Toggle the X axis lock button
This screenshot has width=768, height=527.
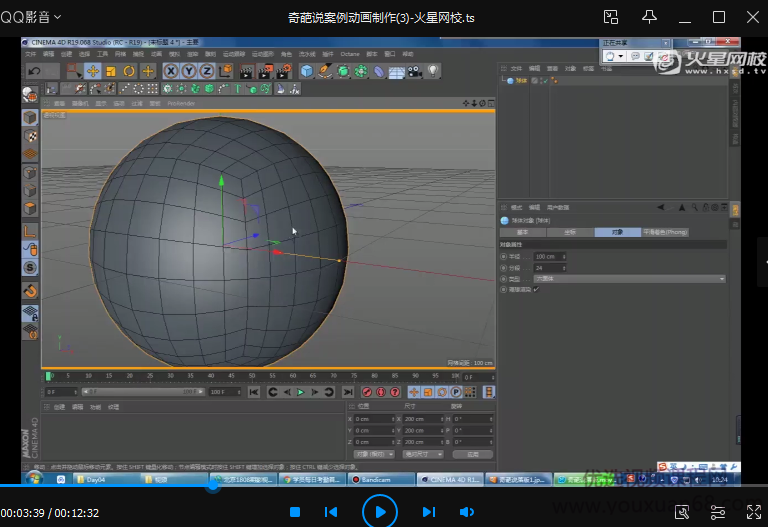(x=171, y=71)
